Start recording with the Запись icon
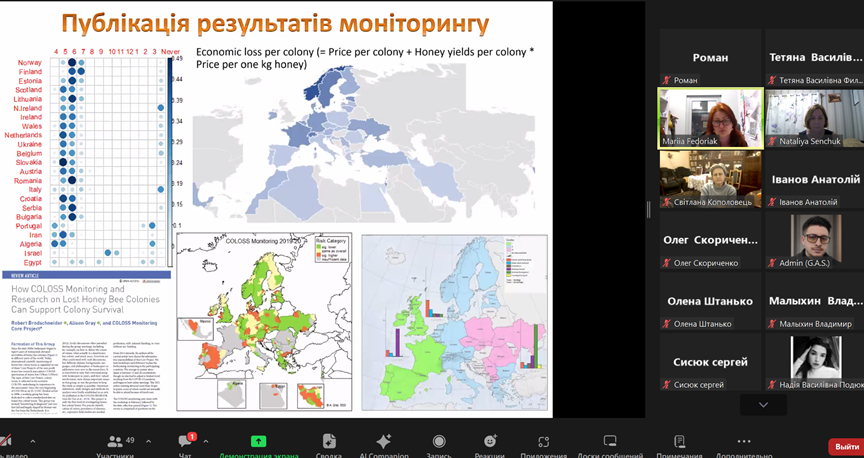 439,443
